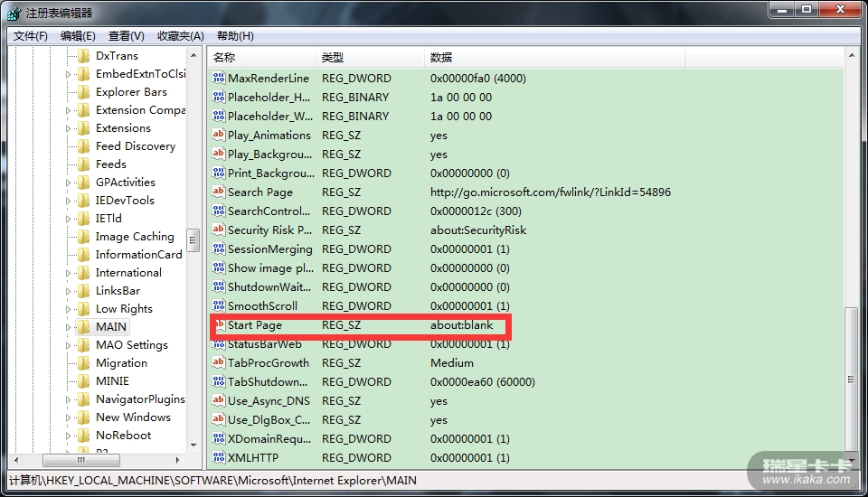Expand the NavigatorPlugins tree node
Viewport: 868px width, 497px height.
point(68,399)
